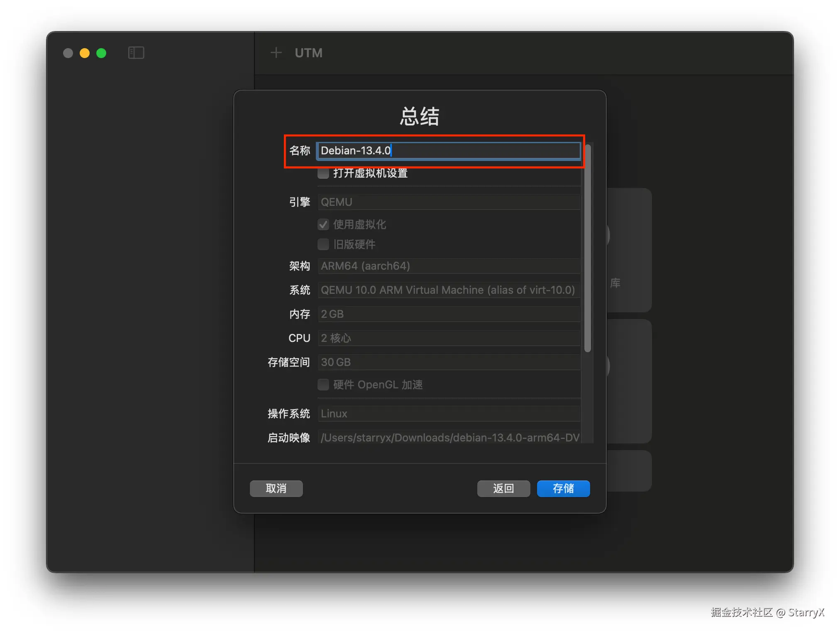Enable the 打开虚拟机设置 checkbox

323,173
